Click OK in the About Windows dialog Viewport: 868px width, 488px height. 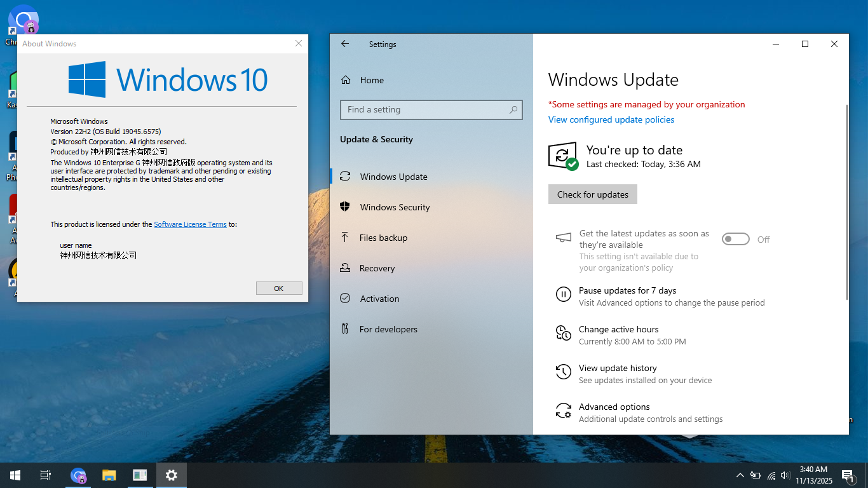click(x=279, y=288)
